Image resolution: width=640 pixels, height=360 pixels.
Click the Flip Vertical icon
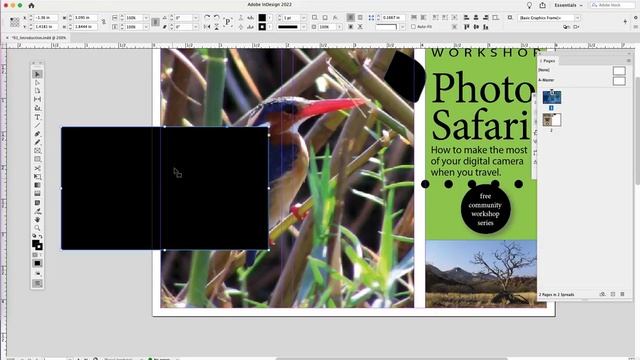coord(217,27)
